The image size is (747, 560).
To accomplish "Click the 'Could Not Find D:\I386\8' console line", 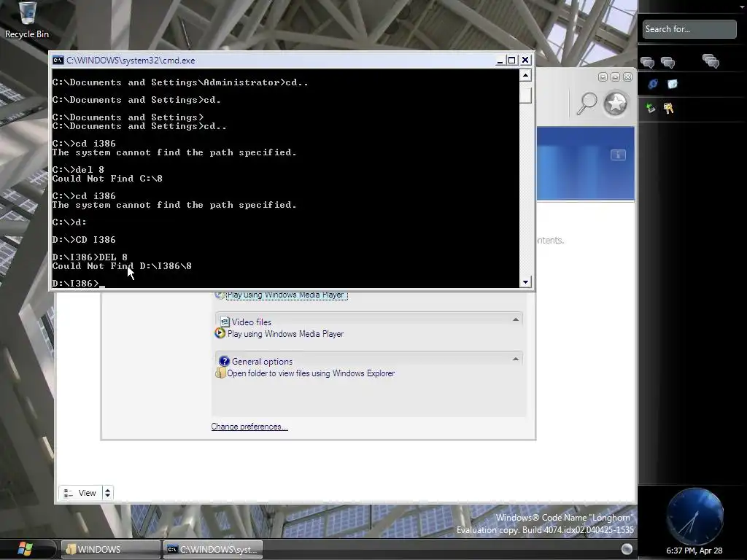I will 122,265.
